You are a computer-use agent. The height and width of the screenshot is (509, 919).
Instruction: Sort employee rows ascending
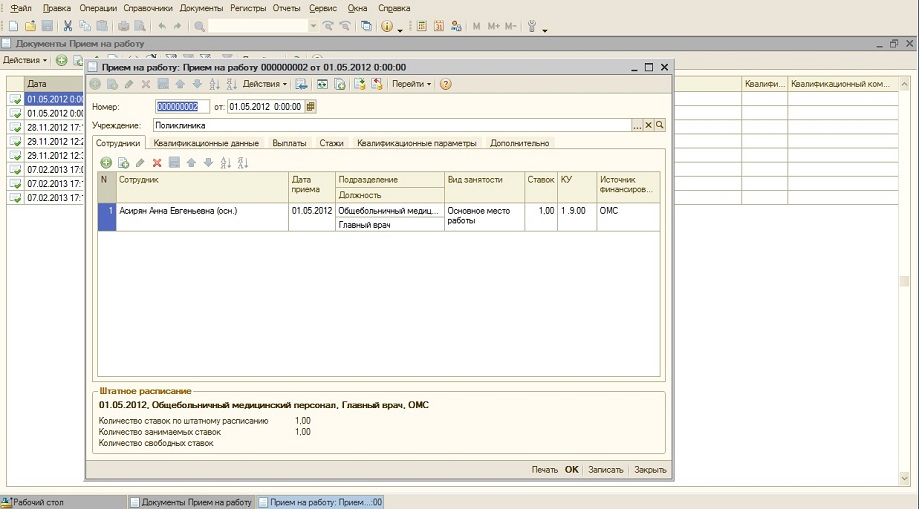tap(225, 162)
